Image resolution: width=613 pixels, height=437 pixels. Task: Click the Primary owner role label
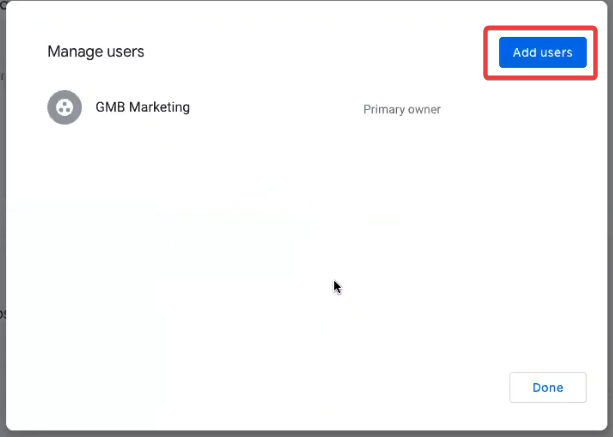[401, 109]
